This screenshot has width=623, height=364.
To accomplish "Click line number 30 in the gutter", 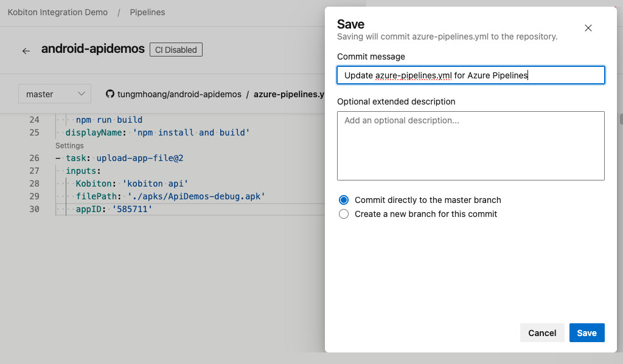I will pyautogui.click(x=34, y=209).
